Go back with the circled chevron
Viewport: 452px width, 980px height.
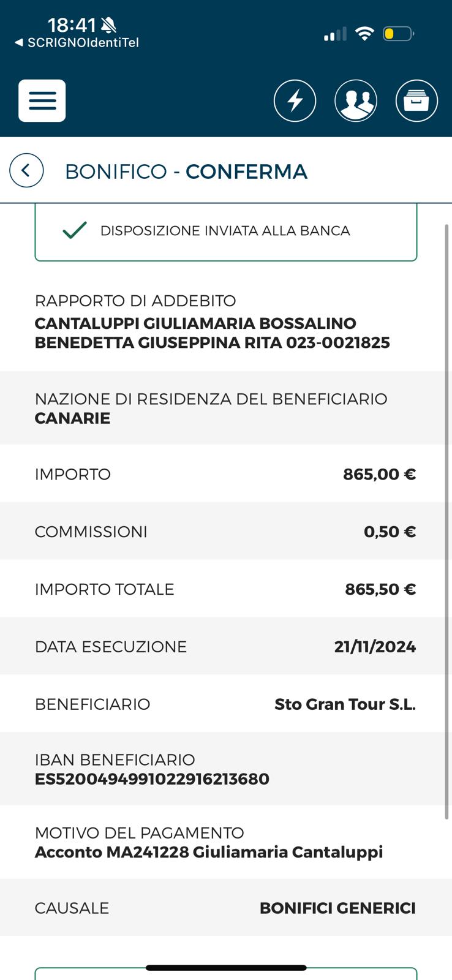[26, 170]
